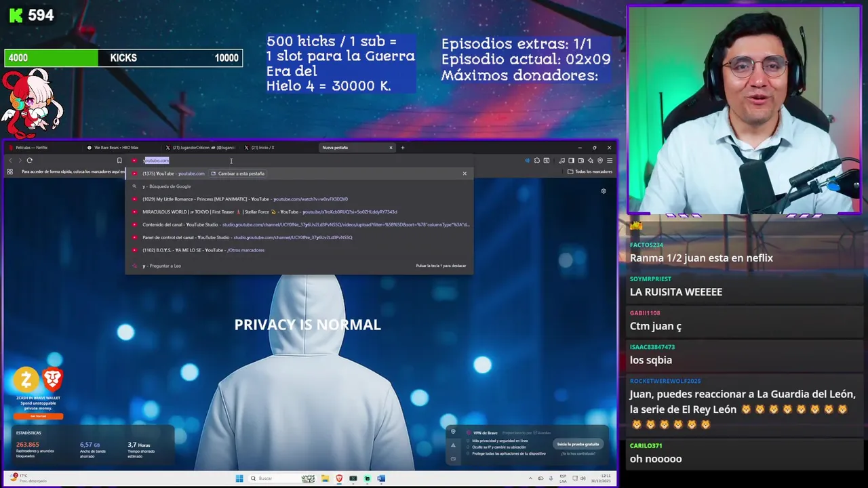Viewport: 868px width, 488px height.
Task: Click the browser forward arrow
Action: (x=20, y=161)
